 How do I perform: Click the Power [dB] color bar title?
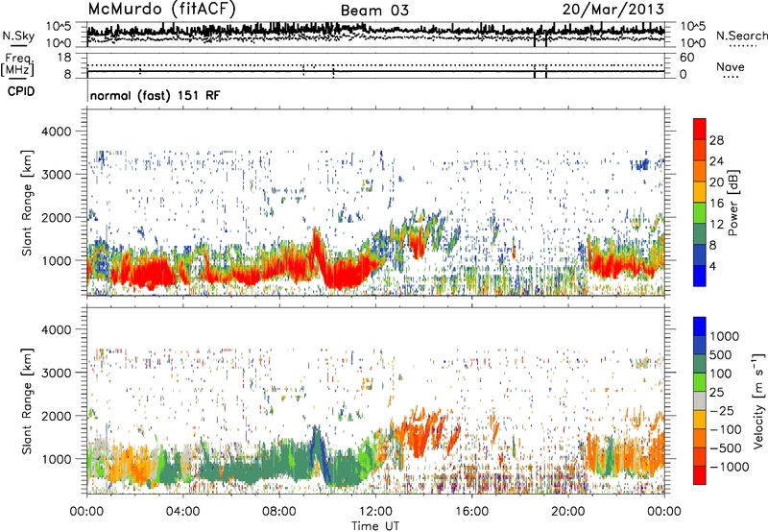pos(732,203)
